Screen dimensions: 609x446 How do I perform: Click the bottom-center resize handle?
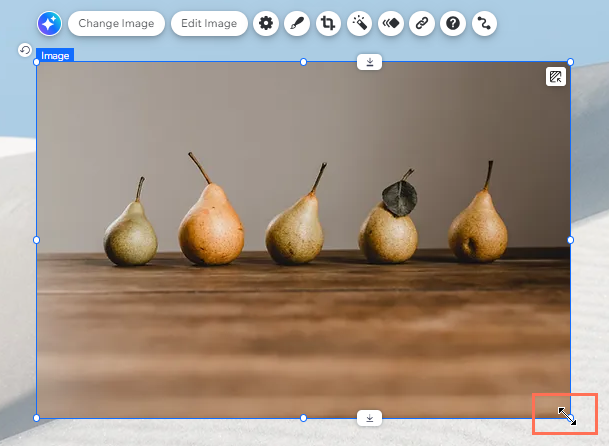303,418
